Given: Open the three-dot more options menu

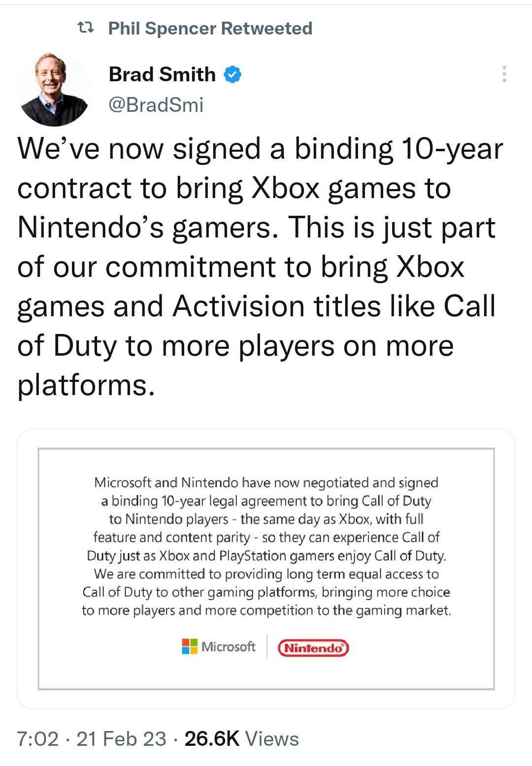Looking at the screenshot, I should (x=503, y=74).
